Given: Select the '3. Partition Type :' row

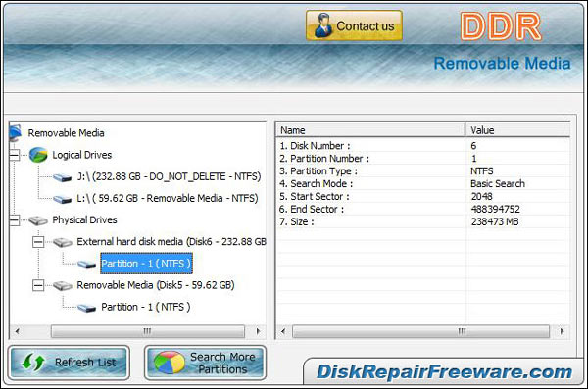Looking at the screenshot, I should (423, 171).
